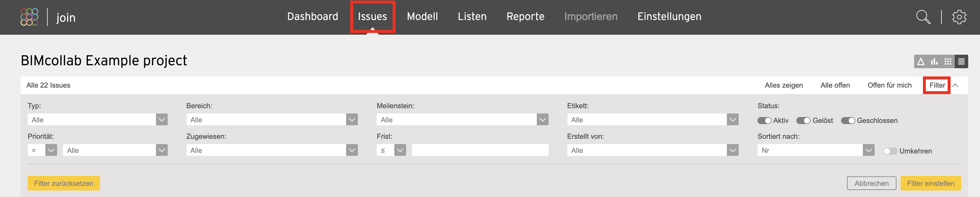This screenshot has height=197, width=980.
Task: Click the Alle offen link
Action: [835, 85]
